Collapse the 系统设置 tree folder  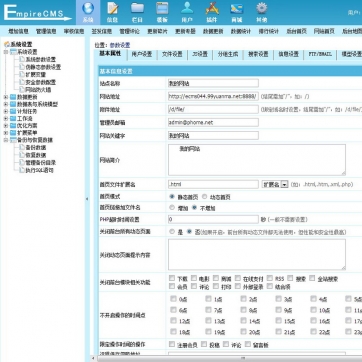click(x=6, y=52)
